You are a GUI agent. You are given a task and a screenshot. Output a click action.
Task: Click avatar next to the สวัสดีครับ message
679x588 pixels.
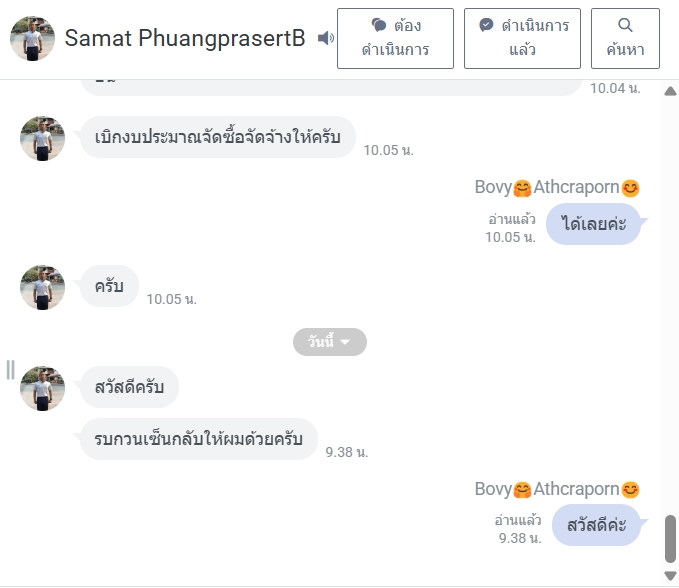tap(42, 388)
